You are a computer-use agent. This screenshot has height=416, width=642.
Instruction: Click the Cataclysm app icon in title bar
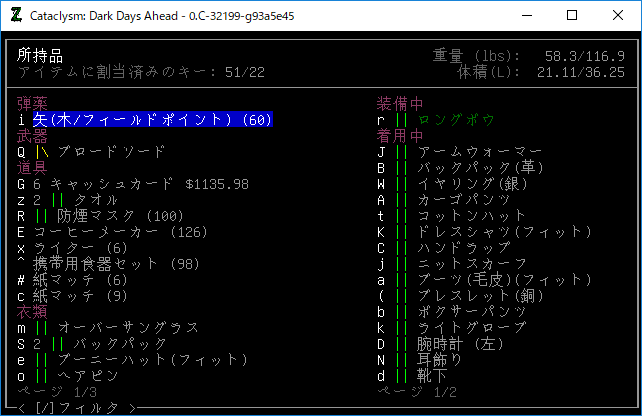[x=16, y=16]
